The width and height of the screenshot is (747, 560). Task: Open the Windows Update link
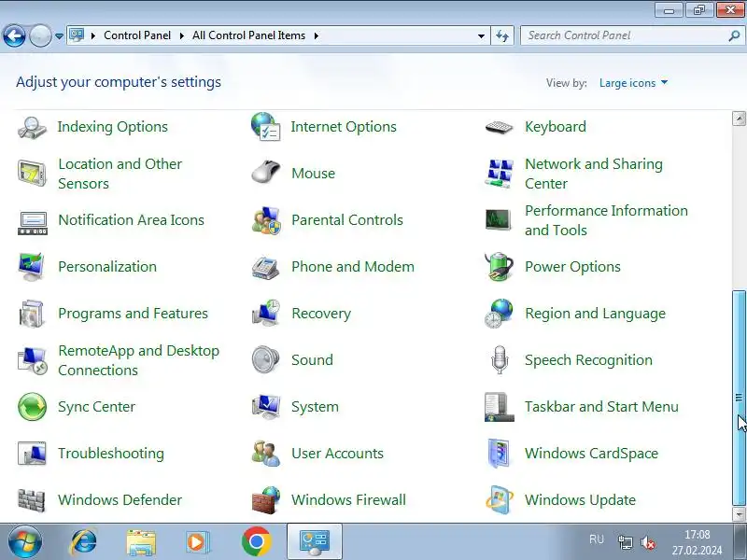tap(580, 500)
